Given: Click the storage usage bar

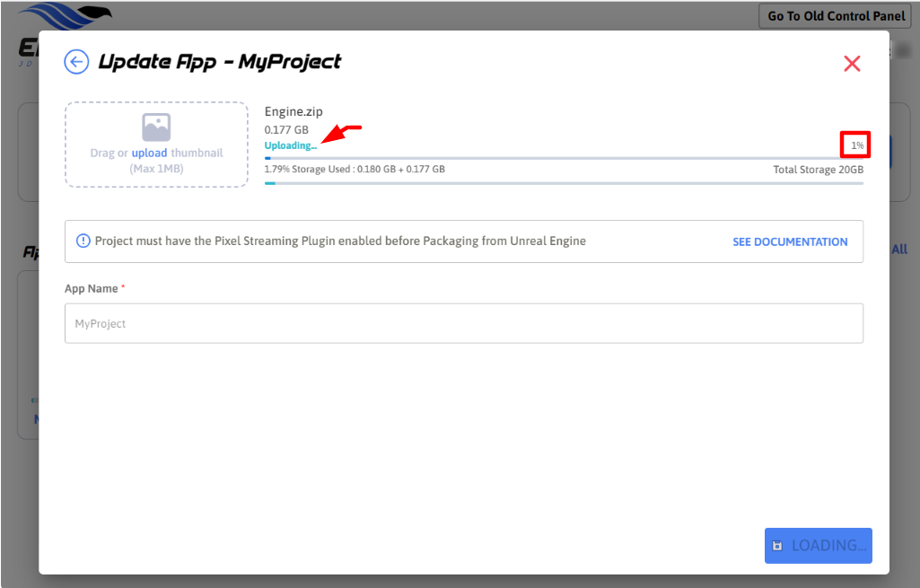Looking at the screenshot, I should (x=564, y=183).
